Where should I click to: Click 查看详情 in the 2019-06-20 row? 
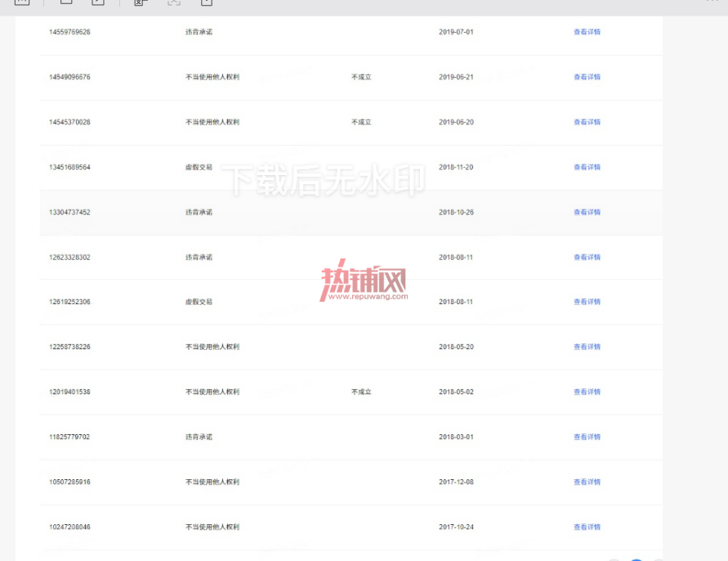click(587, 122)
